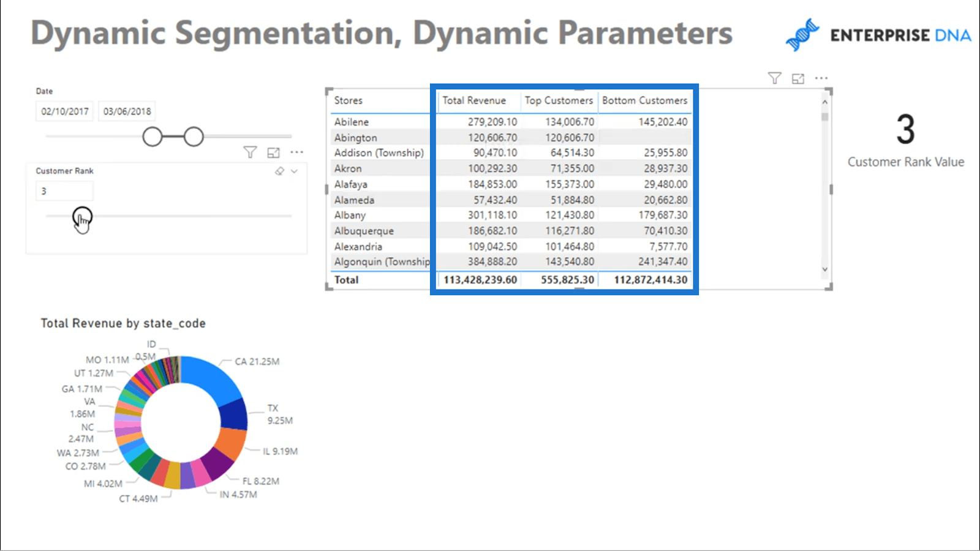980x551 pixels.
Task: Click the MO 1.11M data label
Action: 107,360
